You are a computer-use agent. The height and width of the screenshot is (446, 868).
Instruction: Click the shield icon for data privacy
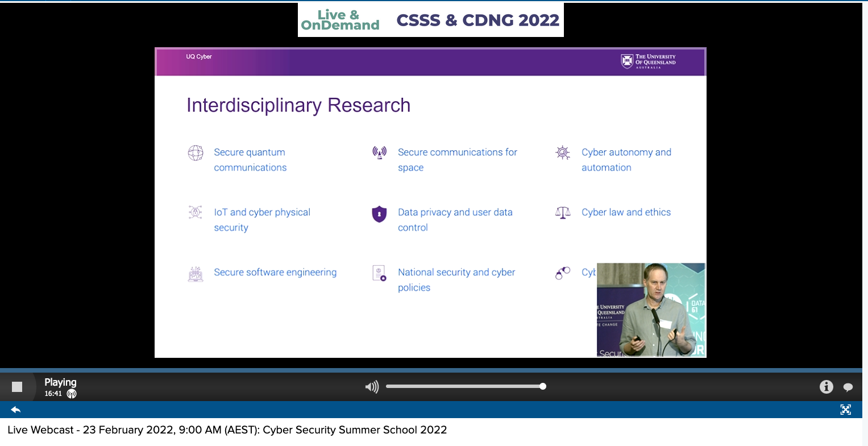click(x=379, y=214)
